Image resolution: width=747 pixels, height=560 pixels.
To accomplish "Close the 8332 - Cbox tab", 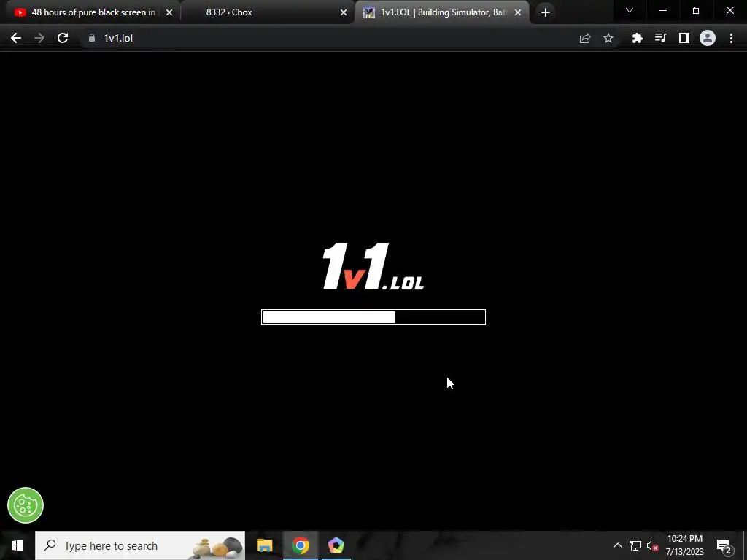I will click(x=344, y=12).
